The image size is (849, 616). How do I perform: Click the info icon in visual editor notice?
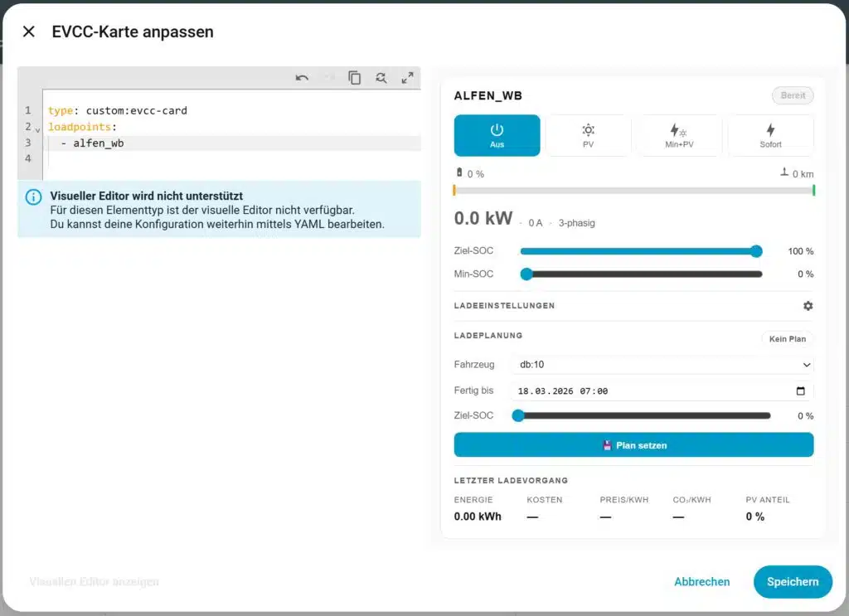(33, 197)
